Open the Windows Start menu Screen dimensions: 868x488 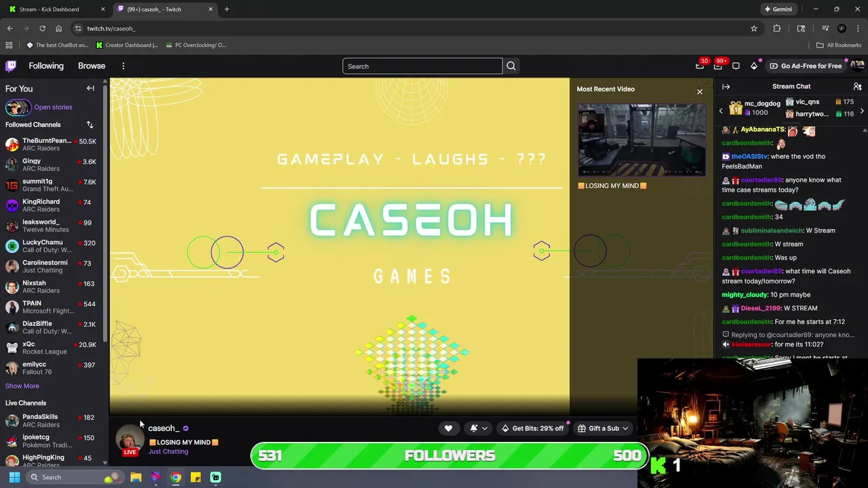tap(14, 477)
